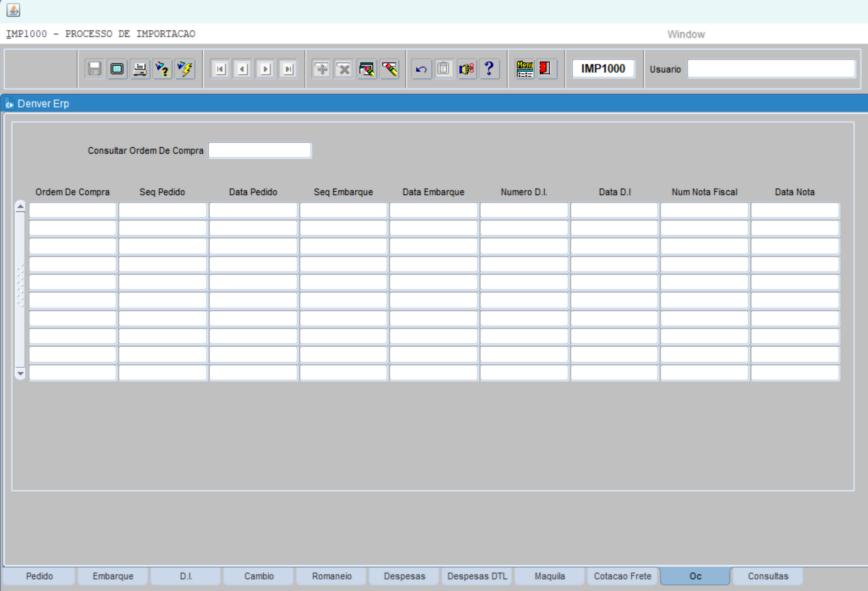Viewport: 868px width, 591px height.
Task: Click the red exit door icon
Action: [x=545, y=69]
